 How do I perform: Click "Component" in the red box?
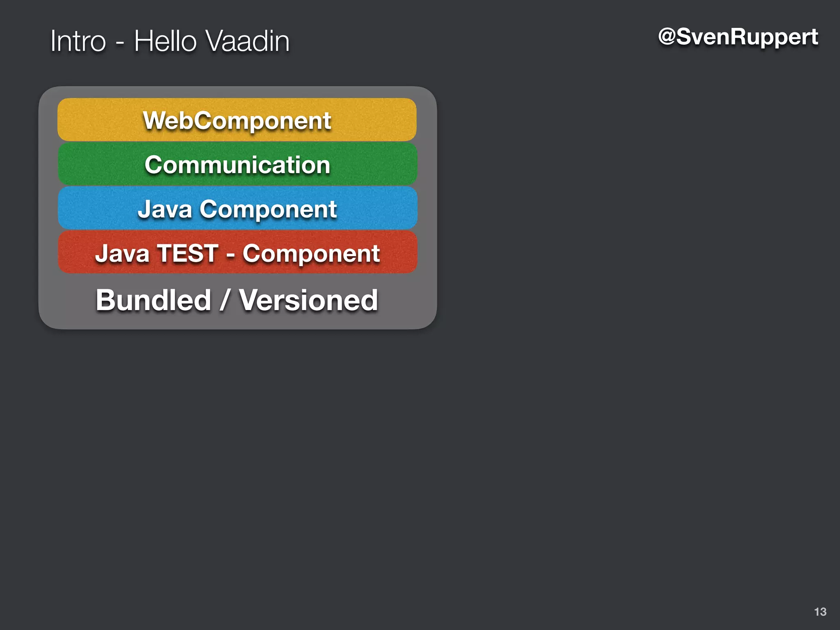click(311, 253)
